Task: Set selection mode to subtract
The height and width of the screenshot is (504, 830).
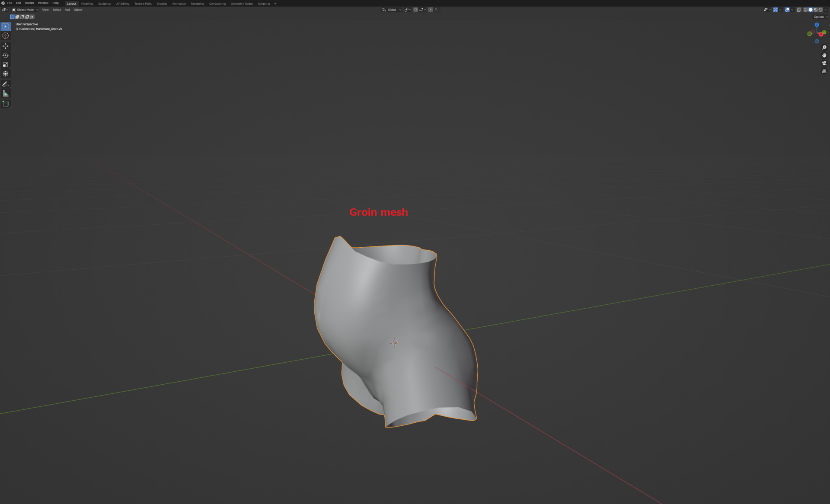Action: [22, 17]
